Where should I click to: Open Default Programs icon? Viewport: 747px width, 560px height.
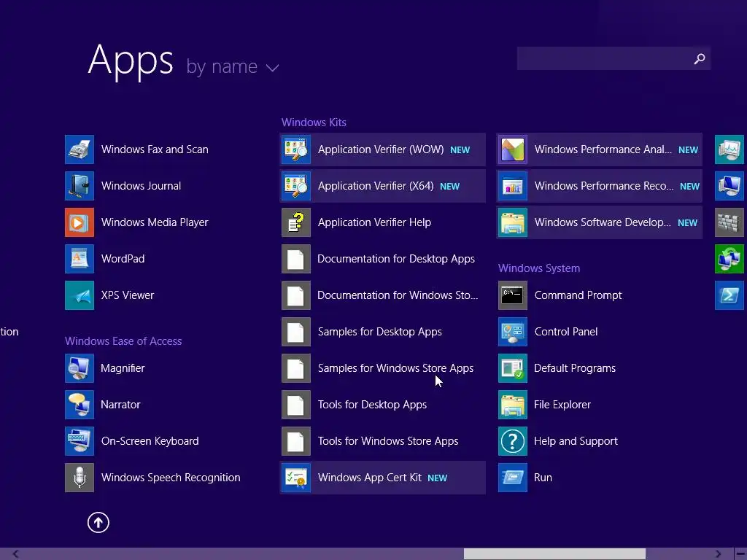coord(513,368)
